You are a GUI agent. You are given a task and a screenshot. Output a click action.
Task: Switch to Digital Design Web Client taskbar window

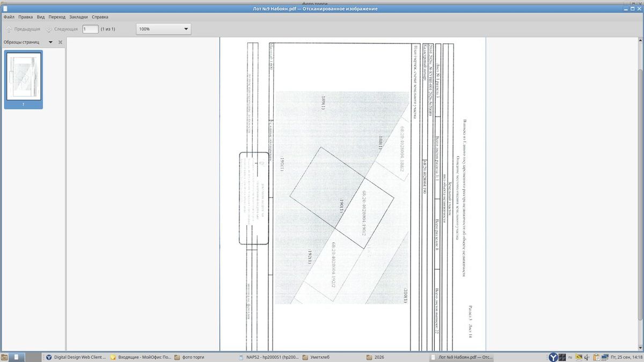(76, 357)
